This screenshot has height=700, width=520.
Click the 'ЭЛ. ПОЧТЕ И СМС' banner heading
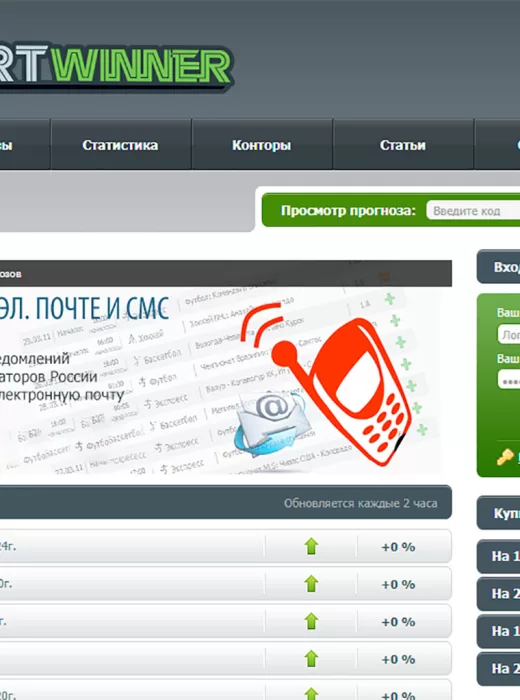click(84, 308)
